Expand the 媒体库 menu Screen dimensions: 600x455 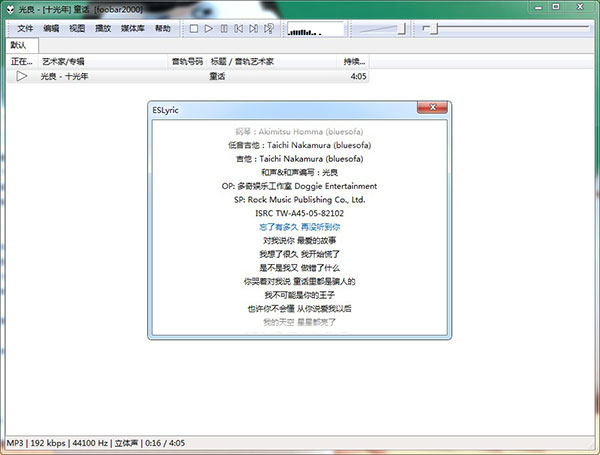pos(132,29)
